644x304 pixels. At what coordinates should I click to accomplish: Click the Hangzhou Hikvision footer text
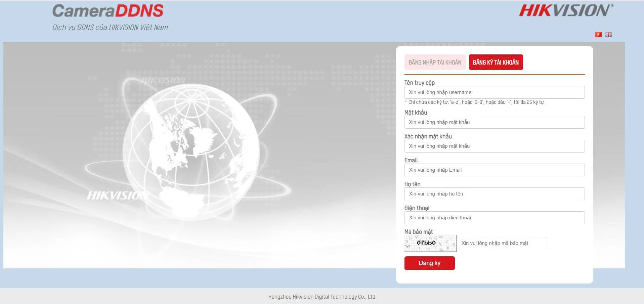(x=322, y=297)
